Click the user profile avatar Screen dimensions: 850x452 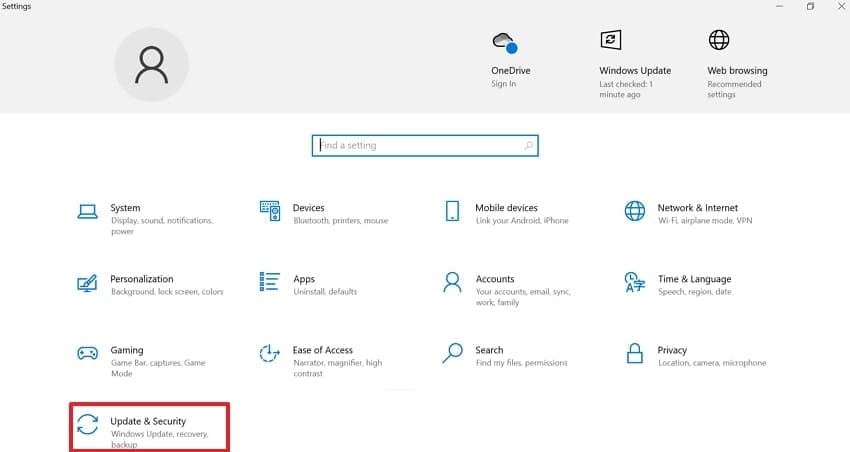click(x=152, y=64)
